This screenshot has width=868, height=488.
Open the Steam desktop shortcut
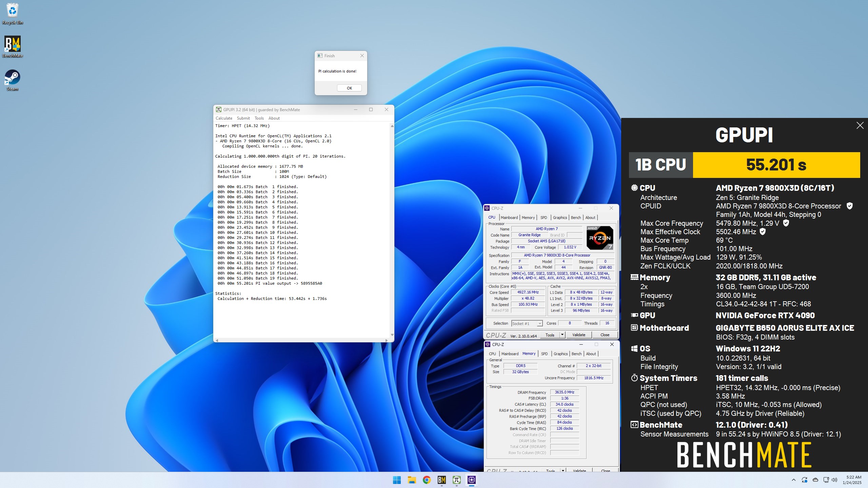(x=13, y=80)
